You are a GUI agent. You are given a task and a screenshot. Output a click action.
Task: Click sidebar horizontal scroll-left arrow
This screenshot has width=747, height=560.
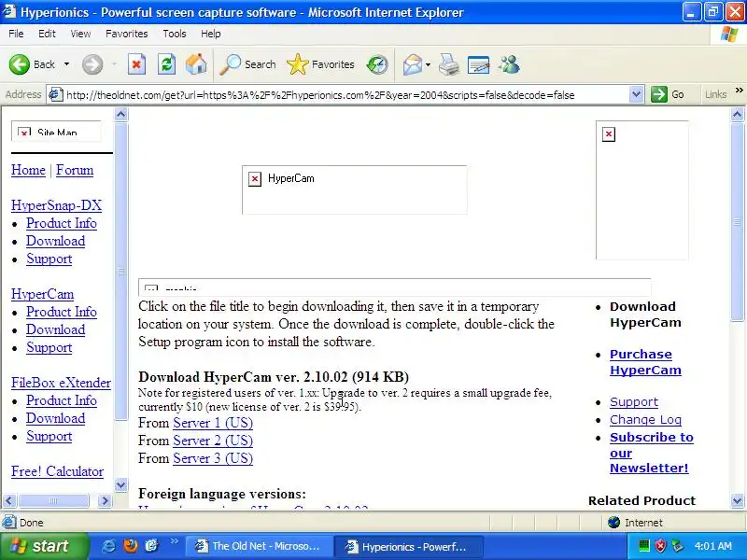point(9,500)
